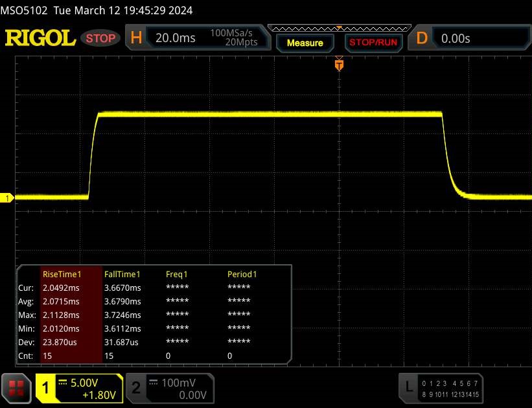Viewport: 532px width, 408px height.
Task: Toggle the STOP/RUN button
Action: [x=373, y=42]
